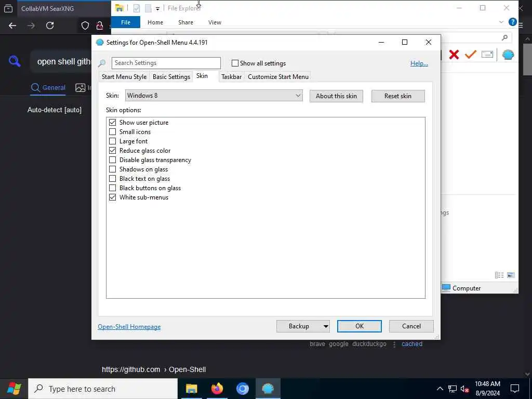Uncheck Show user picture
Viewport: 532px width, 399px height.
(112, 123)
